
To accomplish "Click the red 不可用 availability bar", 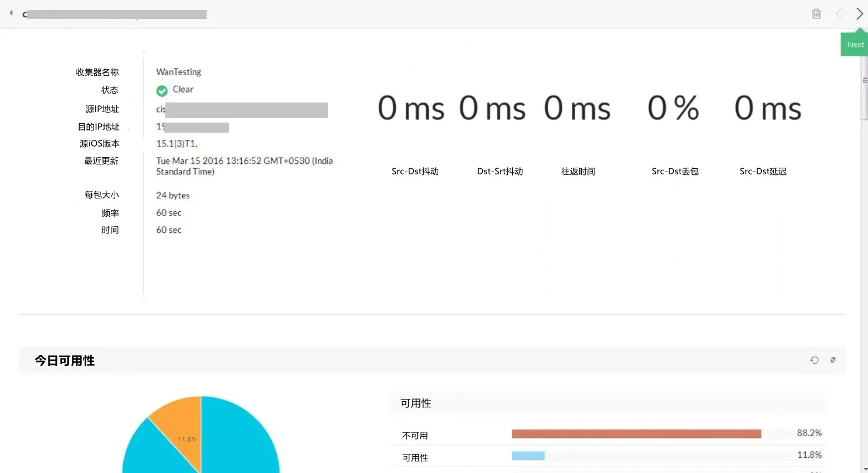I will tap(636, 433).
